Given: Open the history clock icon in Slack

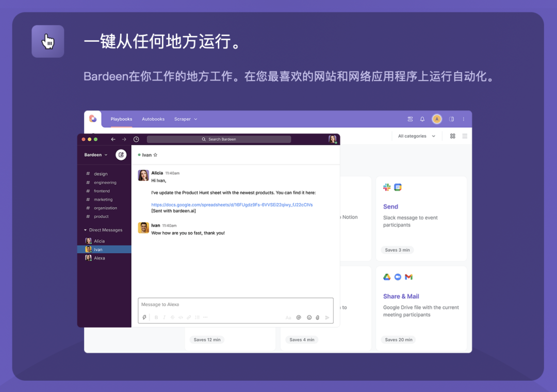Looking at the screenshot, I should point(136,139).
